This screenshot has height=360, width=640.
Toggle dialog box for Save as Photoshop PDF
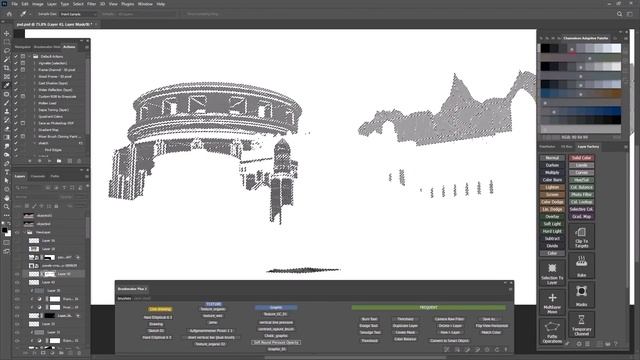[23, 123]
